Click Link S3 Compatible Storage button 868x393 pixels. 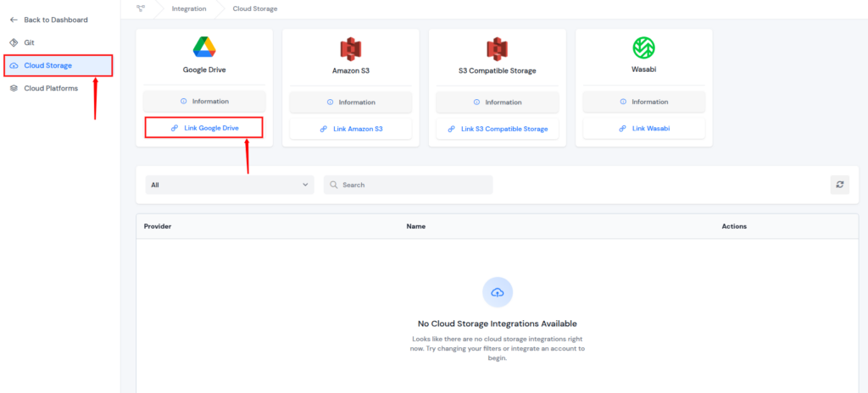[498, 129]
